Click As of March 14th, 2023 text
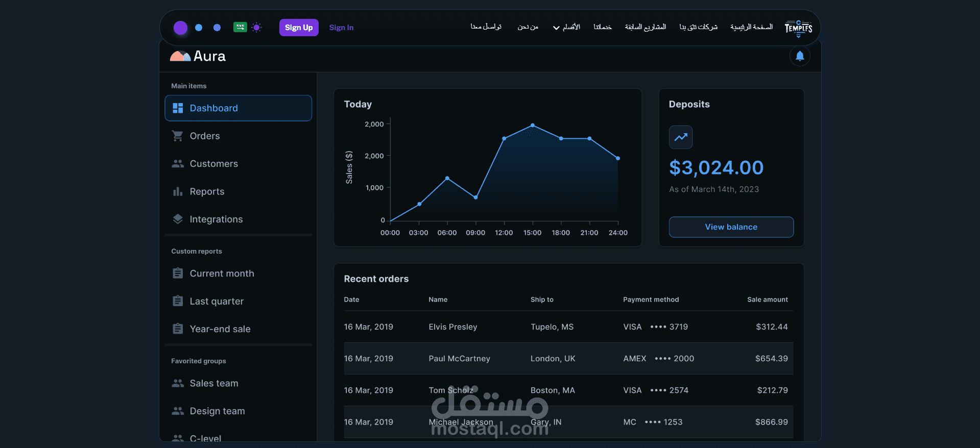 coord(714,189)
